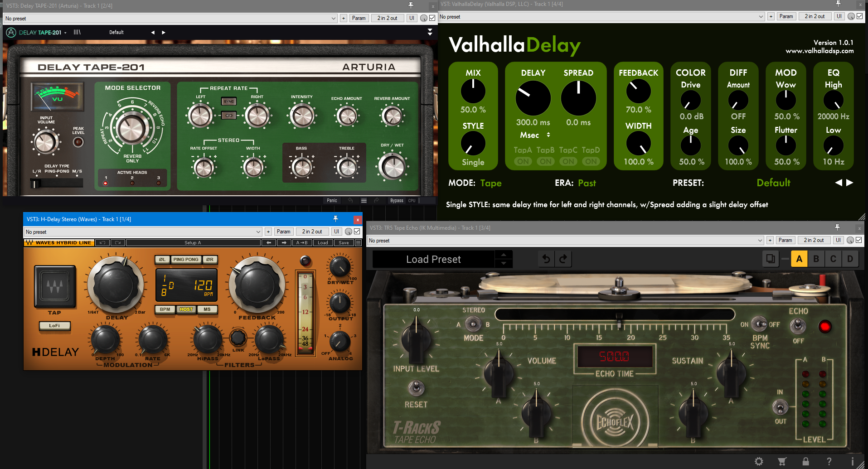Click the H-Delay TAP tempo pad
The image size is (868, 469).
point(55,286)
